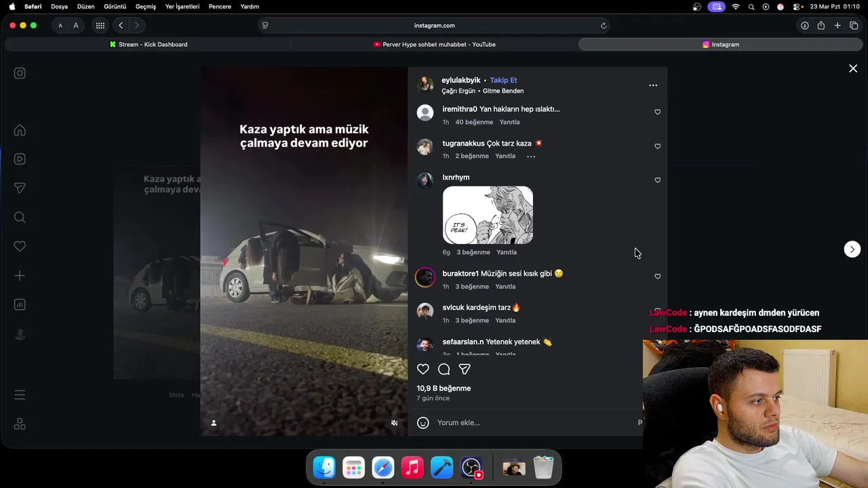
Task: Open page reader icon in address bar
Action: click(265, 26)
